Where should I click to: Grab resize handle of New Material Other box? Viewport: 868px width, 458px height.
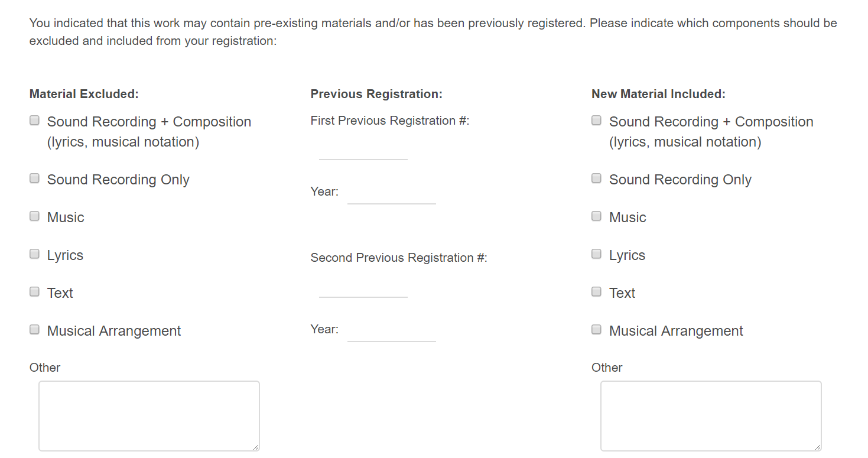coord(818,448)
